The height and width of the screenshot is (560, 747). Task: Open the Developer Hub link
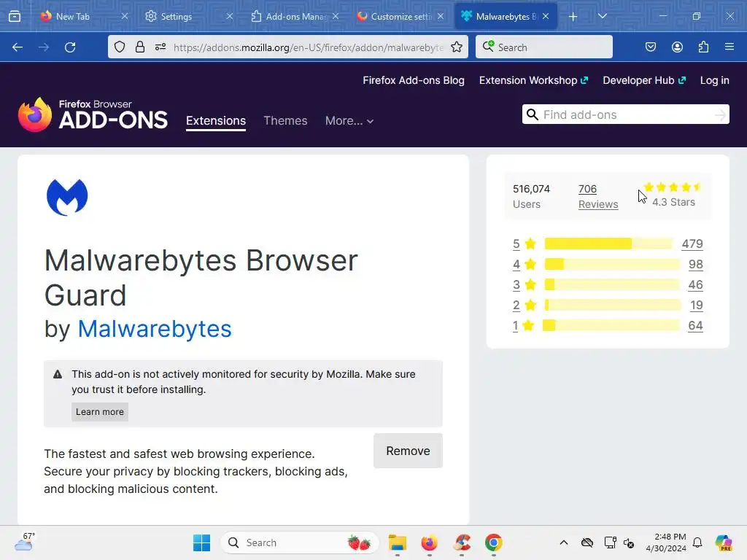click(644, 80)
